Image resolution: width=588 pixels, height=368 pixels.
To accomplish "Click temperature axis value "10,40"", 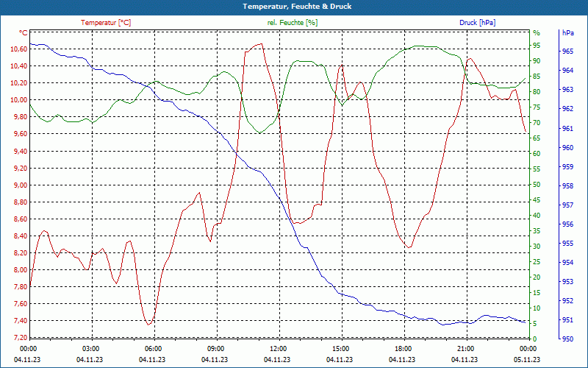I will pyautogui.click(x=19, y=66).
